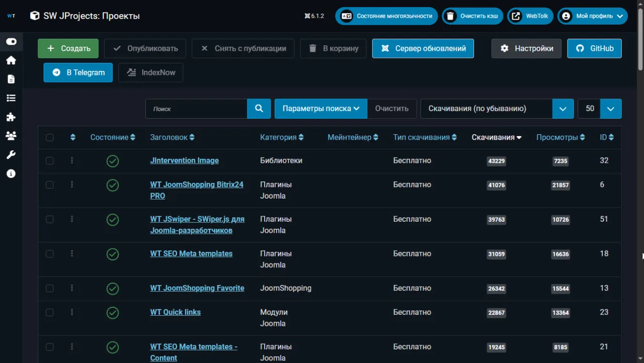Click into the Поиск search field
644x363 pixels.
196,109
